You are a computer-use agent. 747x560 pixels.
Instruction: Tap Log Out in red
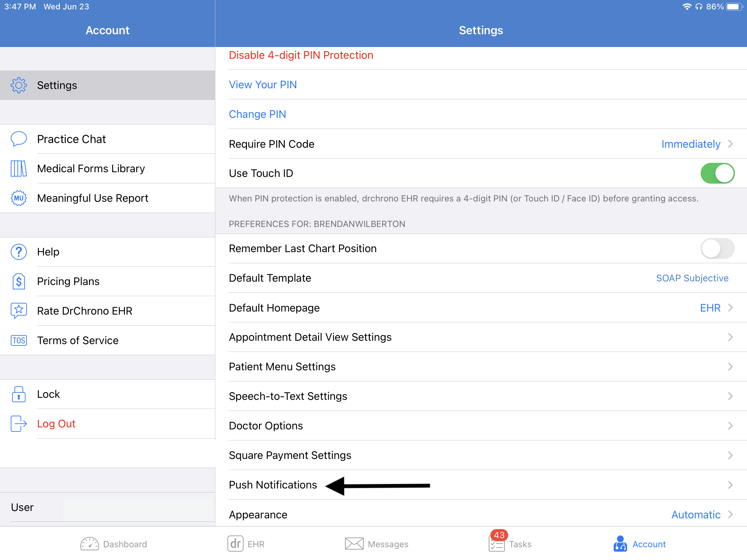coord(58,424)
